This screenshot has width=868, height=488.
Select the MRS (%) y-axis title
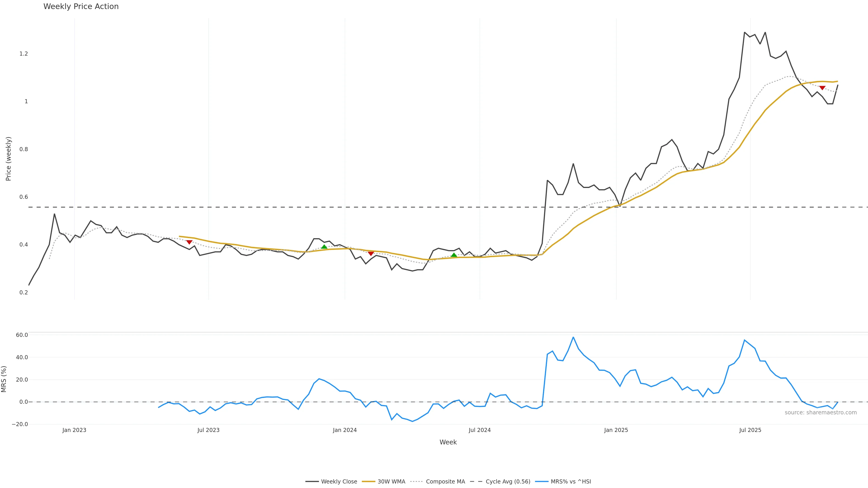coord(4,379)
